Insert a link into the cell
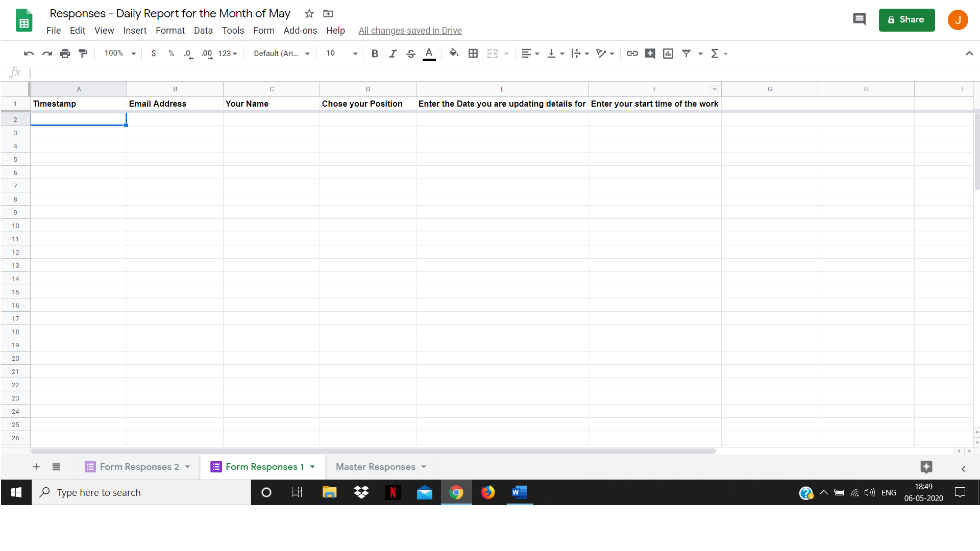 tap(632, 53)
